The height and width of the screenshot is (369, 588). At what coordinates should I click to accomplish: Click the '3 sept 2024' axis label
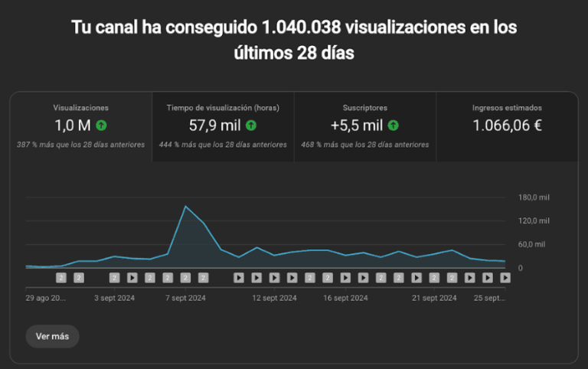[114, 298]
